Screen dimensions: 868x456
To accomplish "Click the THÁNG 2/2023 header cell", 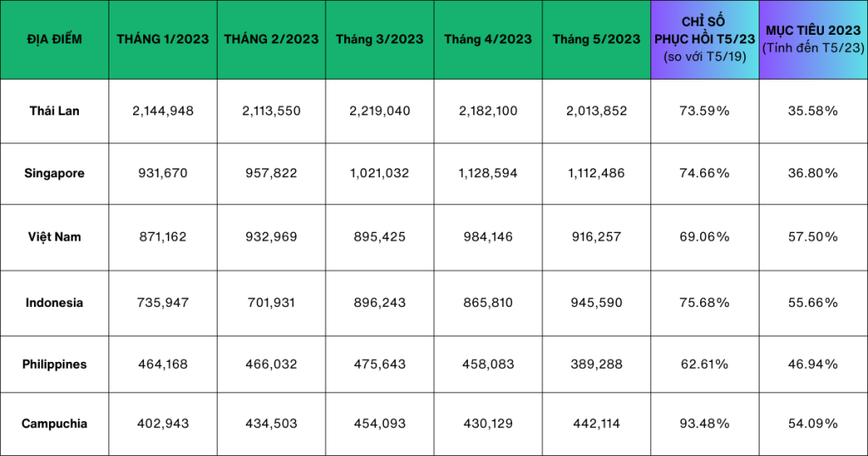I will (x=271, y=40).
